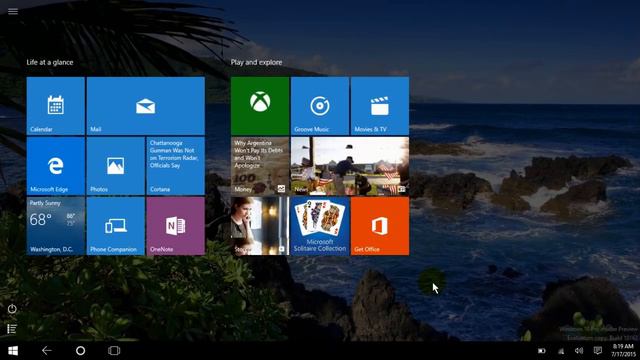
Task: Open Task View in taskbar
Action: [114, 351]
